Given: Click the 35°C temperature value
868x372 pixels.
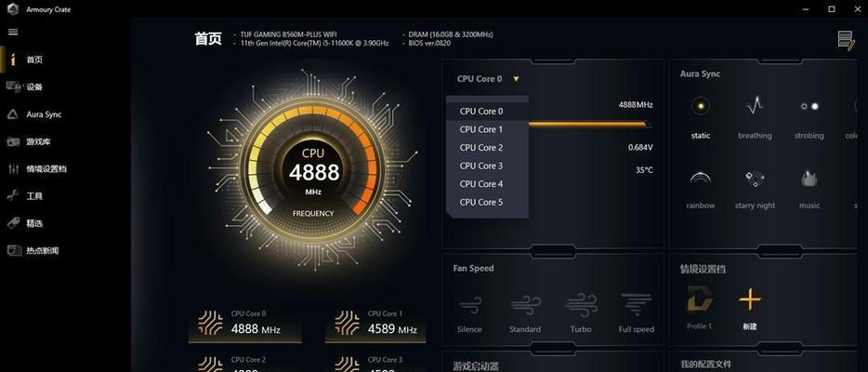Looking at the screenshot, I should click(644, 170).
